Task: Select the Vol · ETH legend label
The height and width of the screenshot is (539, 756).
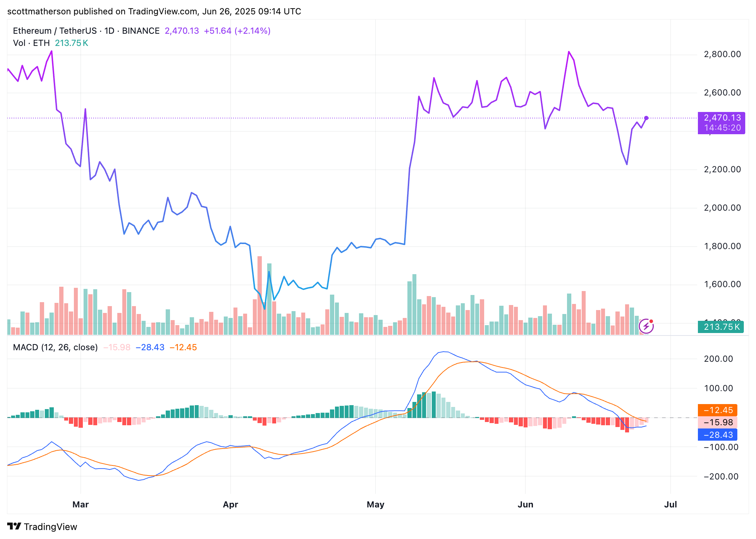Action: (x=31, y=43)
